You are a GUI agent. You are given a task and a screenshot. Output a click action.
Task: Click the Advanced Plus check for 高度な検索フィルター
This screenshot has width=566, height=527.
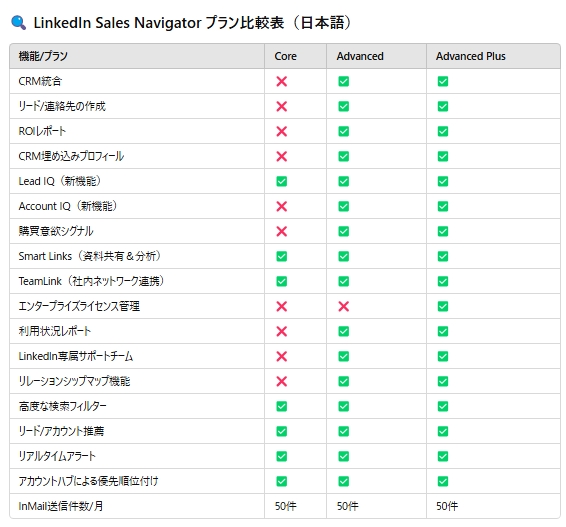(443, 406)
